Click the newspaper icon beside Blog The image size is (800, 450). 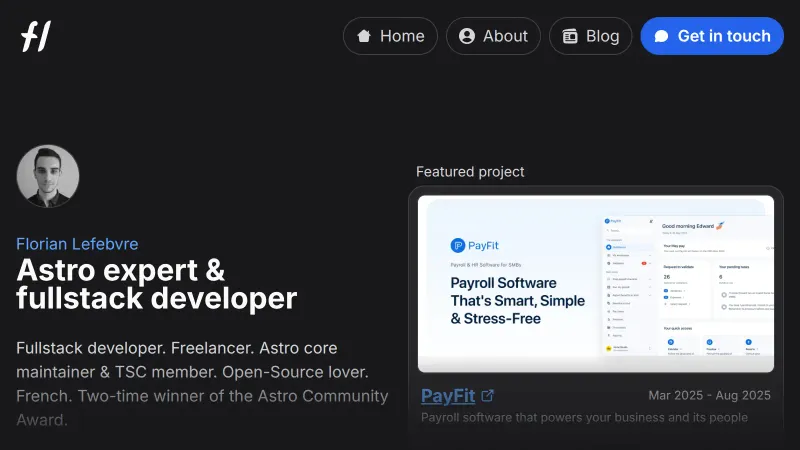click(570, 36)
